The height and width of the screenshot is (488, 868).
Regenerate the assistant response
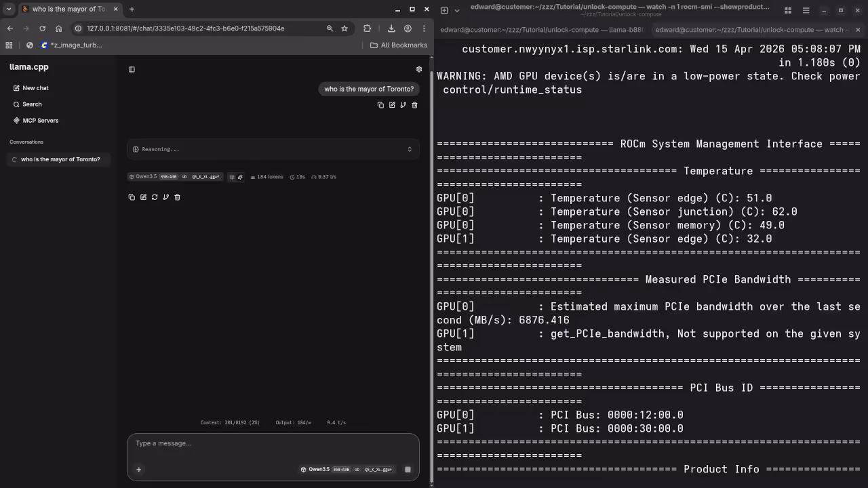point(155,197)
